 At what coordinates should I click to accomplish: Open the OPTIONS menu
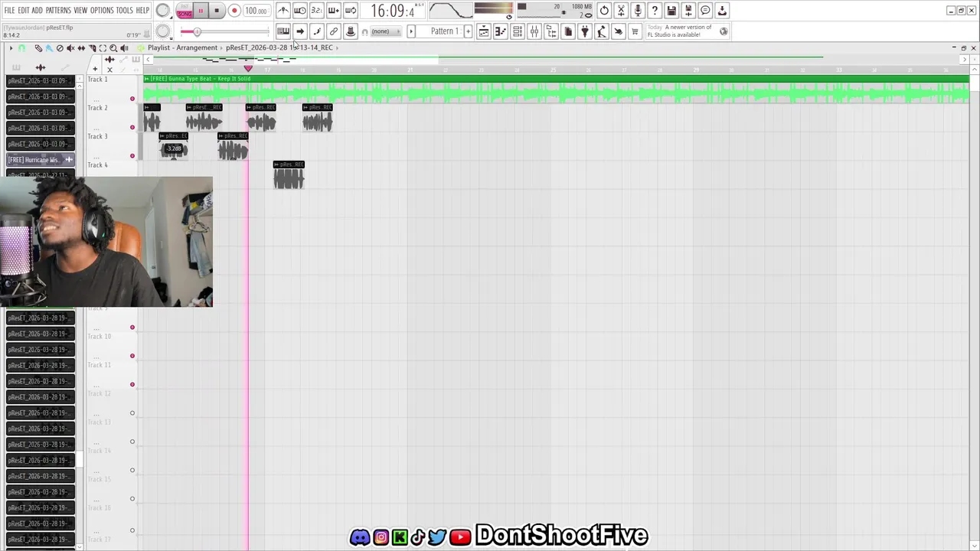[x=102, y=11]
